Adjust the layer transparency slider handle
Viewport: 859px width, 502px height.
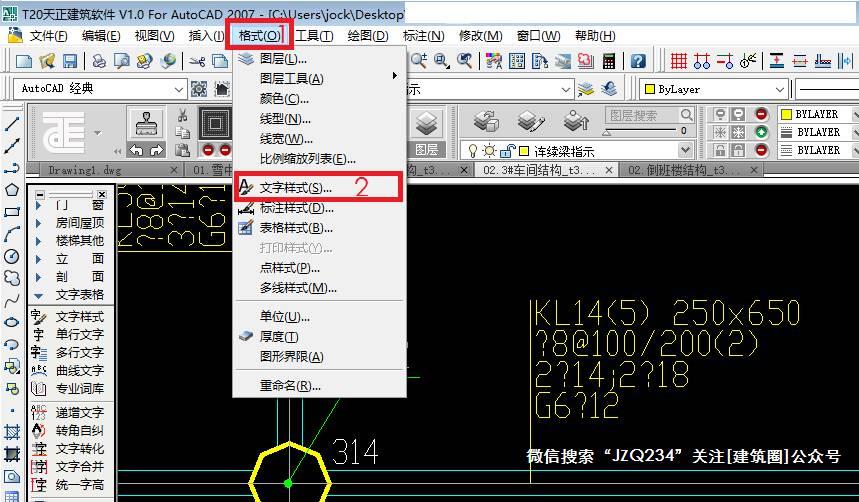(x=606, y=133)
